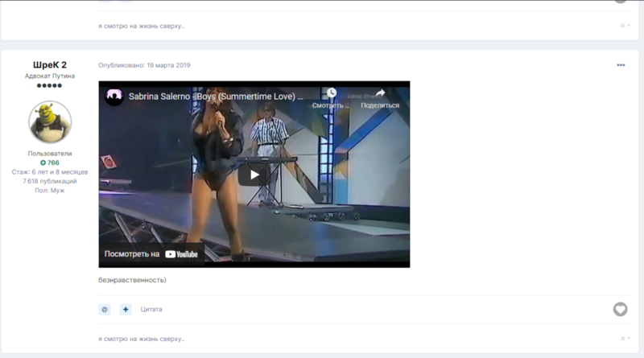Click the five rank dots under Адвокат Путина
644x358 pixels.
(x=49, y=85)
